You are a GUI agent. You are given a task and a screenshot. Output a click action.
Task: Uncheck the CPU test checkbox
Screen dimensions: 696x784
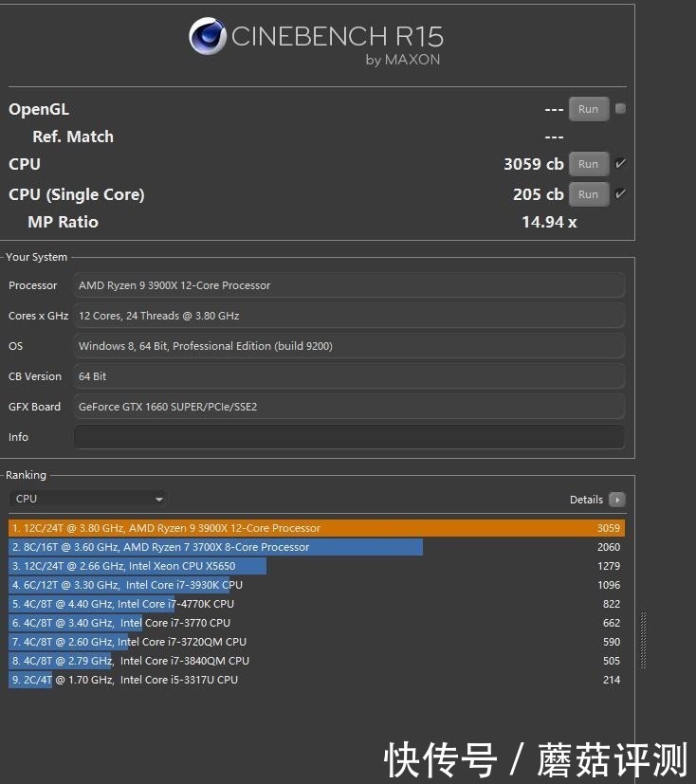[620, 164]
